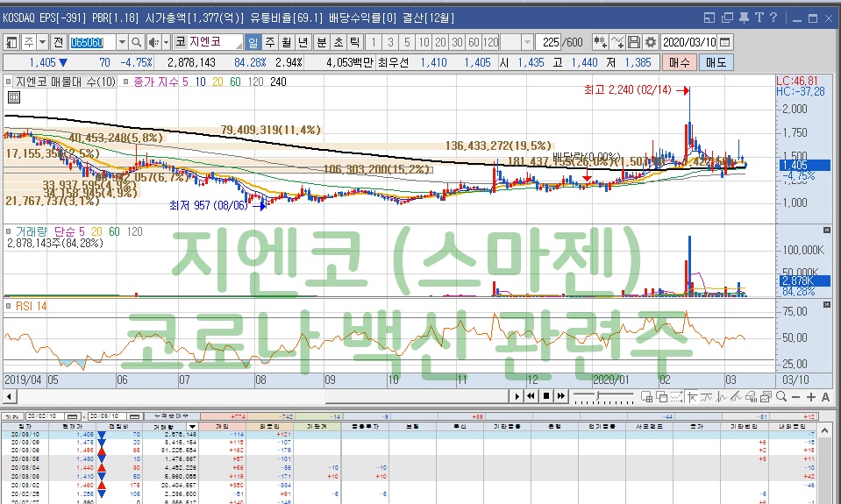The width and height of the screenshot is (841, 504).
Task: Open the end date dropdown in table
Action: point(135,416)
